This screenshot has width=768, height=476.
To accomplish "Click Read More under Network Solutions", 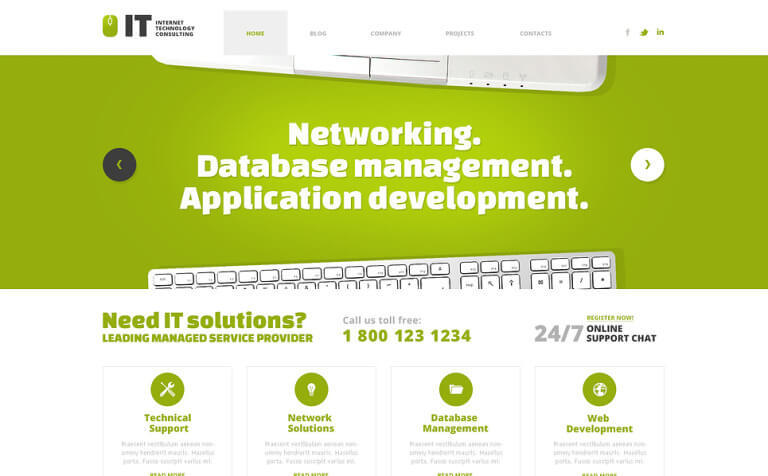I will point(311,474).
